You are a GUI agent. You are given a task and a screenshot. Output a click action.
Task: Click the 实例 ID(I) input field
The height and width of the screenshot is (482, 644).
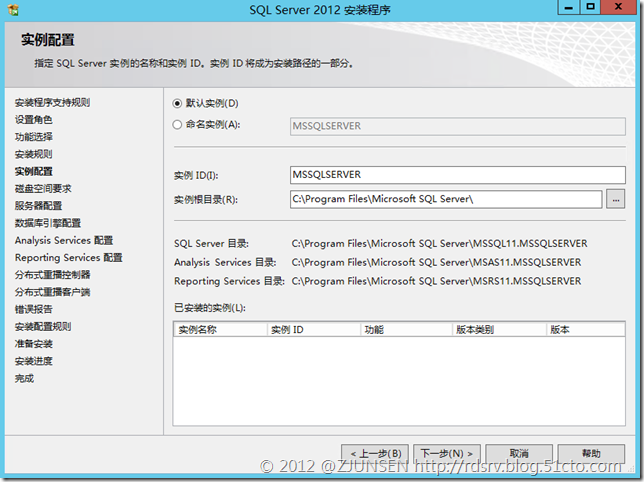458,175
